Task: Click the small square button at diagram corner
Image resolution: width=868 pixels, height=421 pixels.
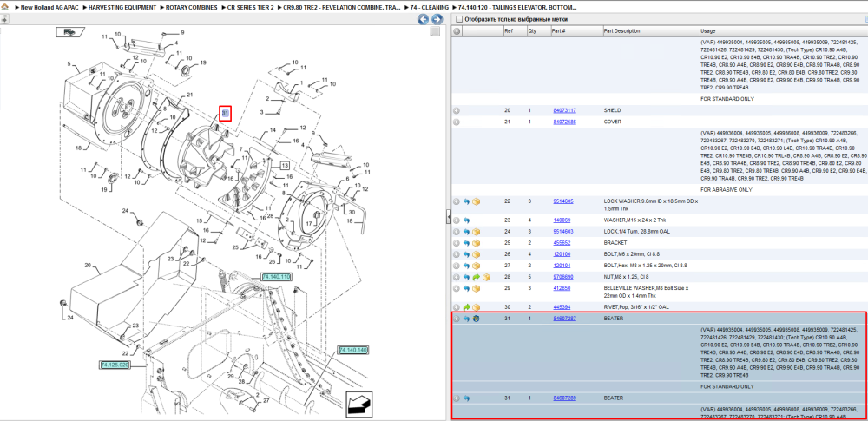Action: point(436,31)
